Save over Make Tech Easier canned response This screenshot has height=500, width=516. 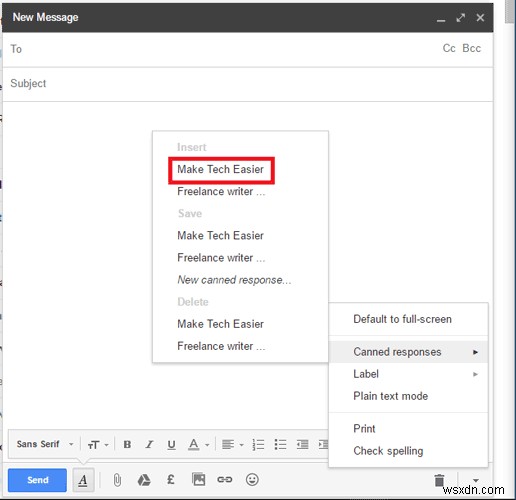point(220,236)
